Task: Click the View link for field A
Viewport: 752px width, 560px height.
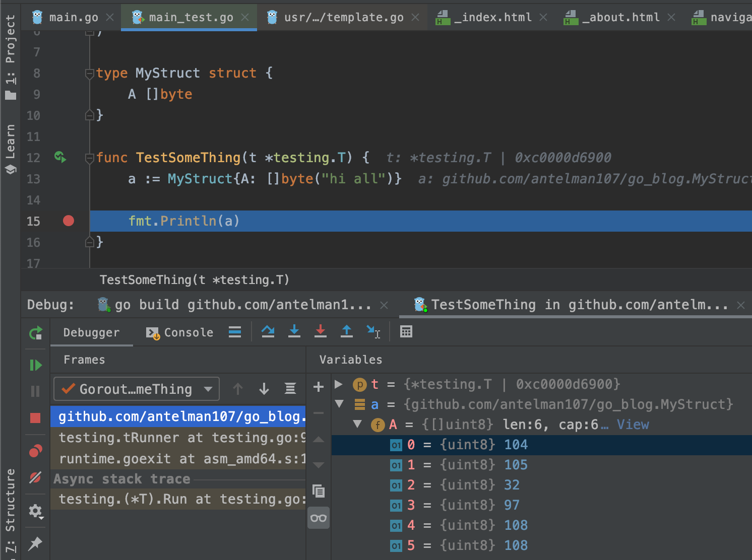Action: (633, 425)
